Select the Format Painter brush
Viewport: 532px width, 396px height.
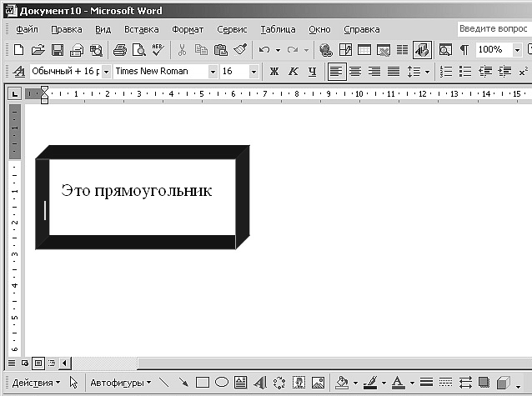click(x=240, y=50)
